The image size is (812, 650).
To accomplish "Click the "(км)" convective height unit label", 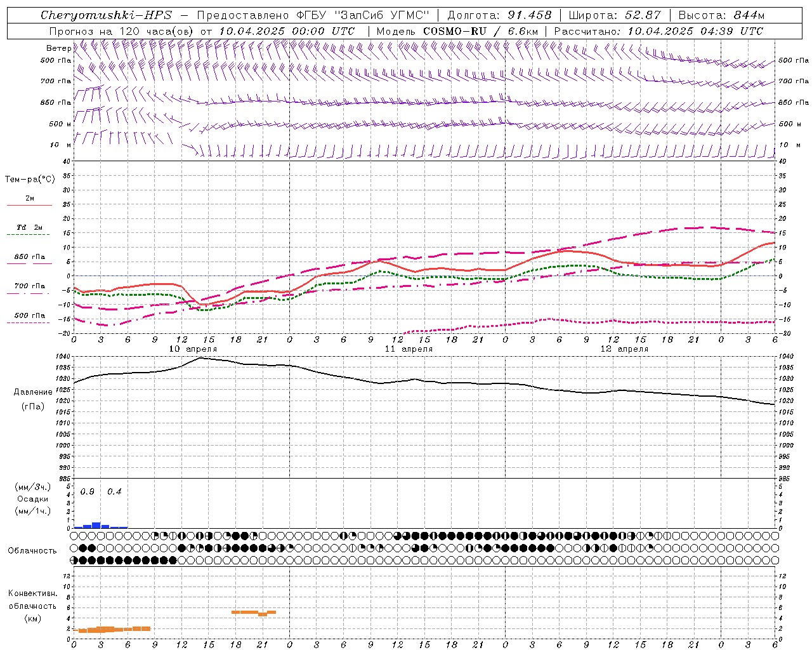I will (x=32, y=618).
